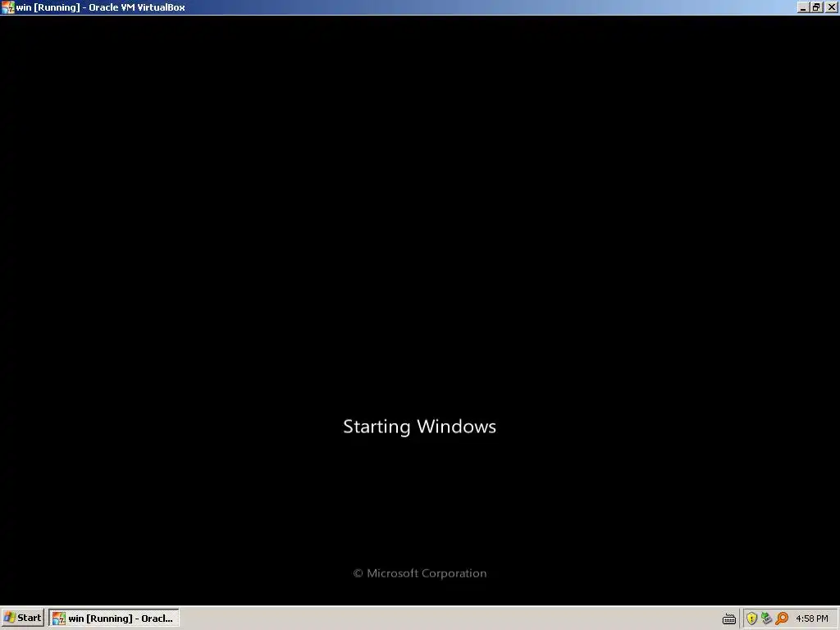Minimize the VirtualBox VM window
The image size is (840, 630).
pos(802,7)
